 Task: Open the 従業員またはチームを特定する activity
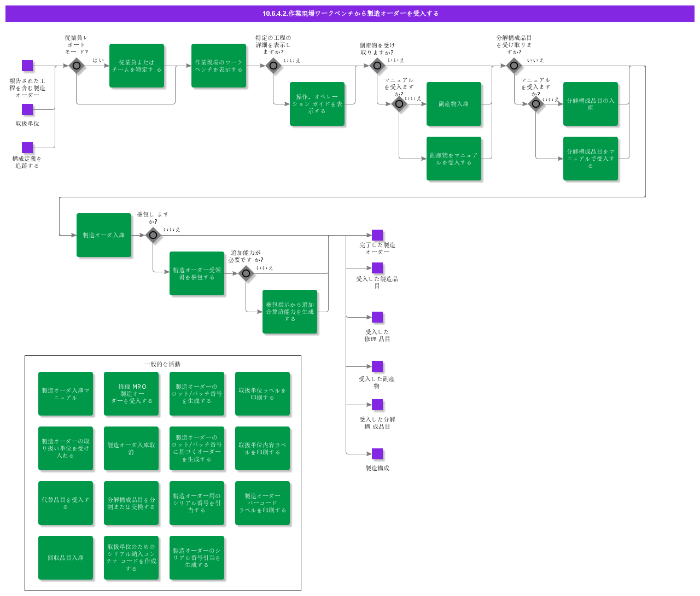137,66
